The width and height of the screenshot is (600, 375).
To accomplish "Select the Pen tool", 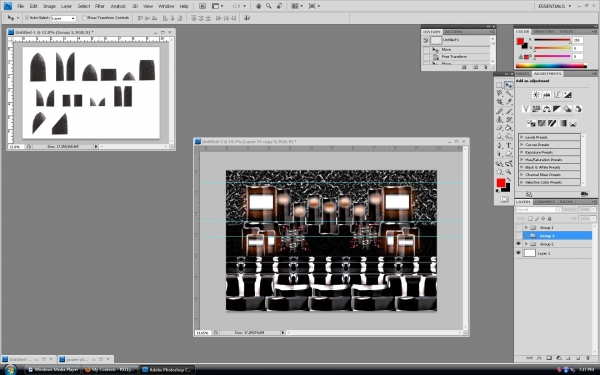I will [x=499, y=145].
